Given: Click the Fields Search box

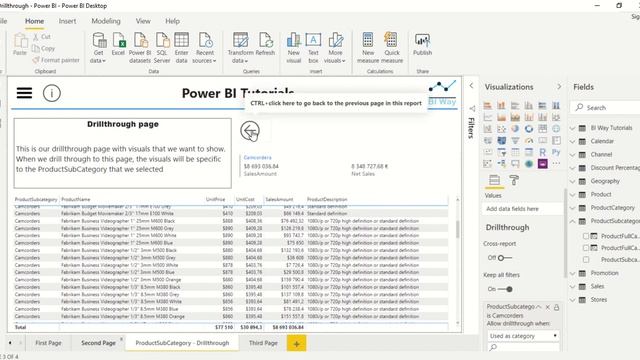Looking at the screenshot, I should tap(605, 108).
